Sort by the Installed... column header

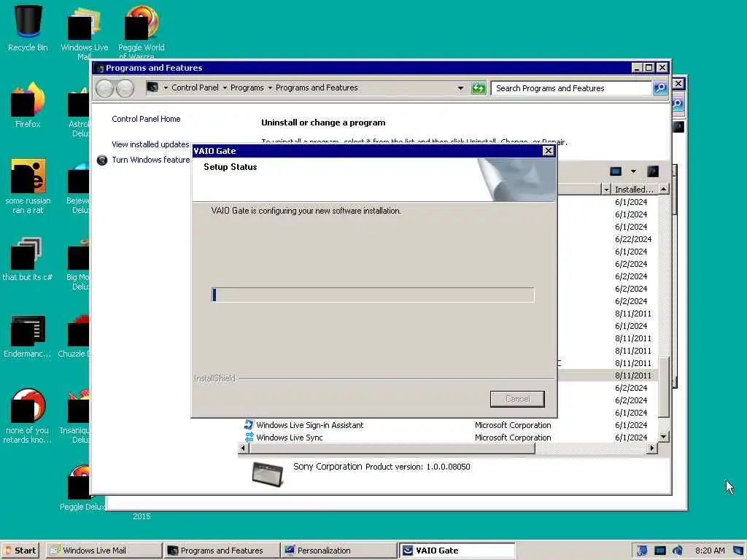tap(634, 190)
